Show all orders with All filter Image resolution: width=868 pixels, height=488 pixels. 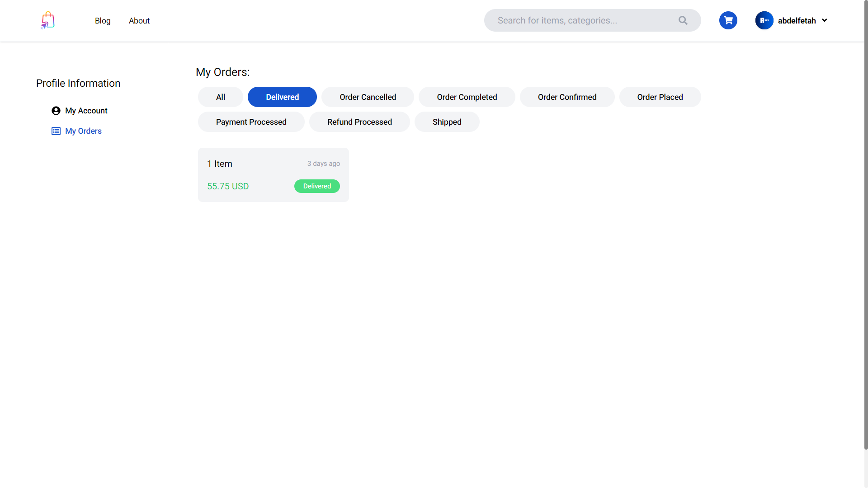pos(220,97)
